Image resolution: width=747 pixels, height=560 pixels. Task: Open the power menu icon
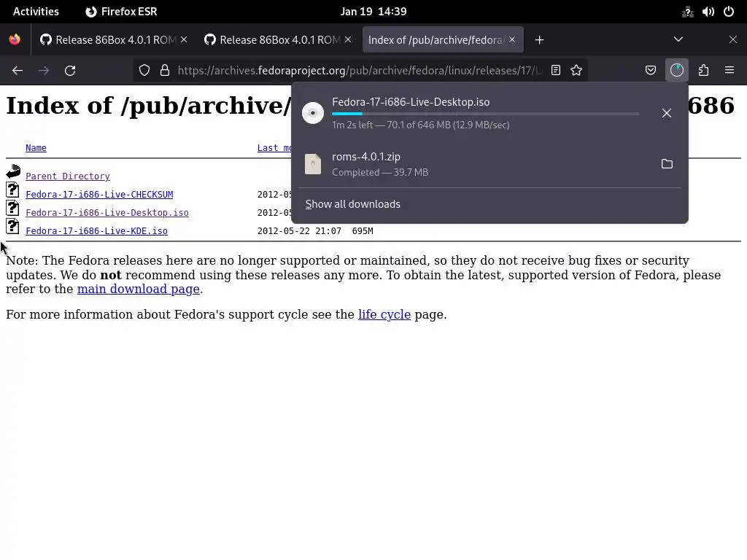[729, 12]
